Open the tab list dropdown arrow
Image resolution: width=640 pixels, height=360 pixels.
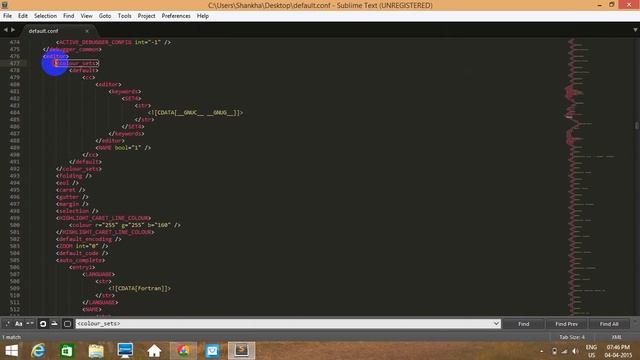635,30
